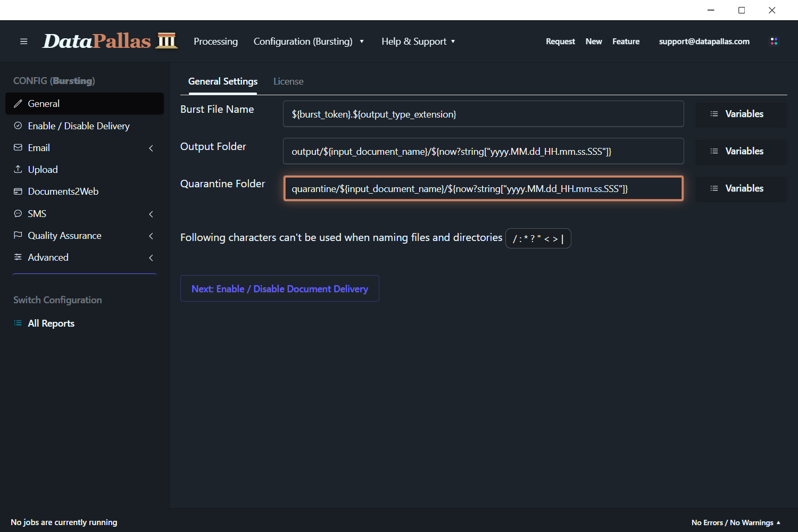Click the Advanced sliders icon
This screenshot has height=532, width=798.
coord(18,257)
